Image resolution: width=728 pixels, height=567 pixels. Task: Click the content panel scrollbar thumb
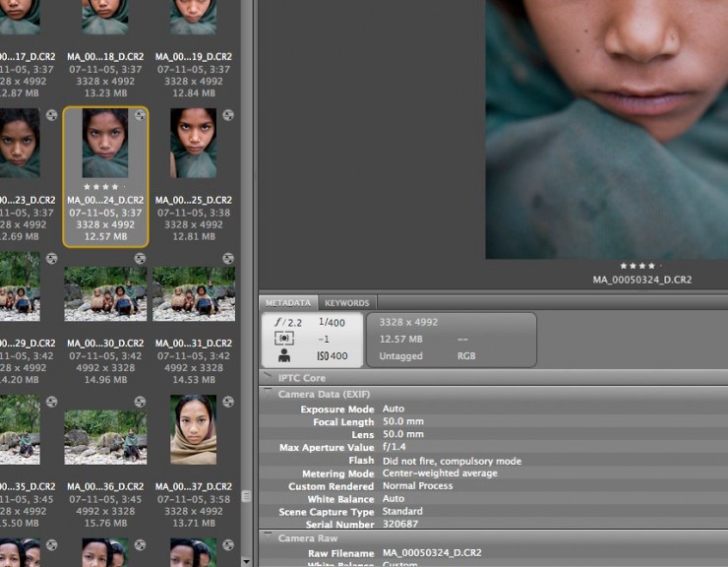pos(247,496)
